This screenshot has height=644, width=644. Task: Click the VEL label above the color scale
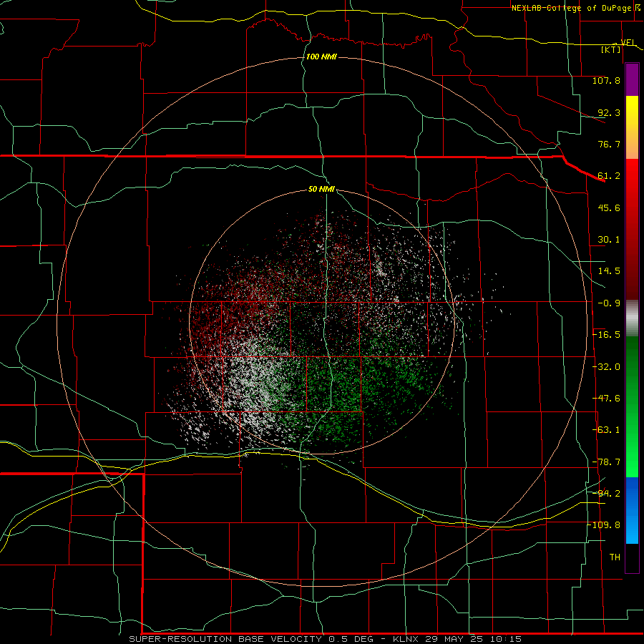coord(628,42)
